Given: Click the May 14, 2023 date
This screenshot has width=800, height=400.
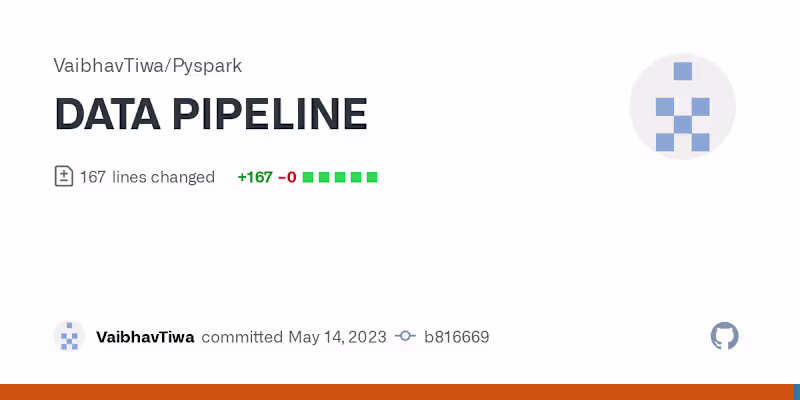Looking at the screenshot, I should [x=337, y=337].
